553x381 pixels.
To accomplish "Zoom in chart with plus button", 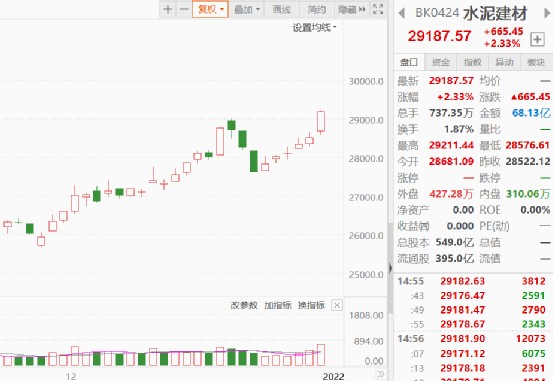I will (x=168, y=9).
